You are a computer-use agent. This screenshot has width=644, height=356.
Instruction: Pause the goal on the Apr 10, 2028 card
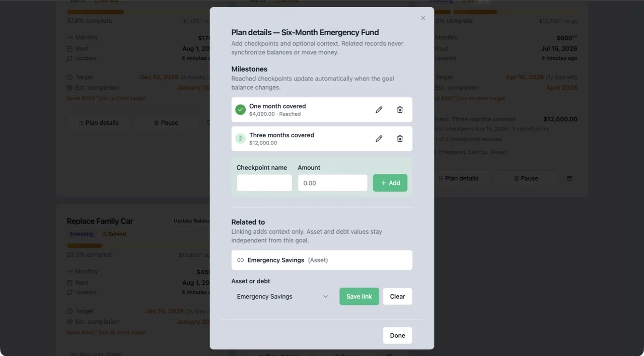(x=526, y=178)
